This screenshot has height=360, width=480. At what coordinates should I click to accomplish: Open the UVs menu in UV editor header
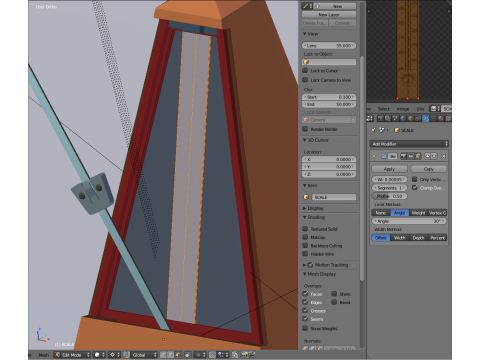point(420,109)
